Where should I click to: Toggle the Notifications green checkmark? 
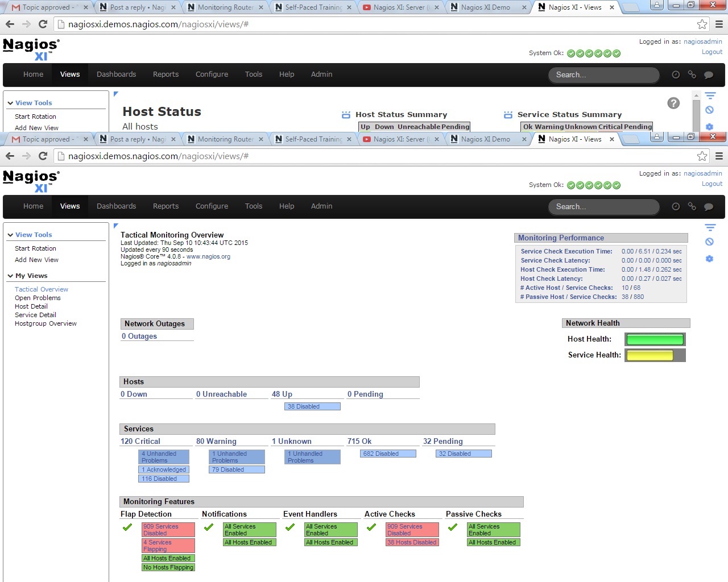click(x=209, y=527)
